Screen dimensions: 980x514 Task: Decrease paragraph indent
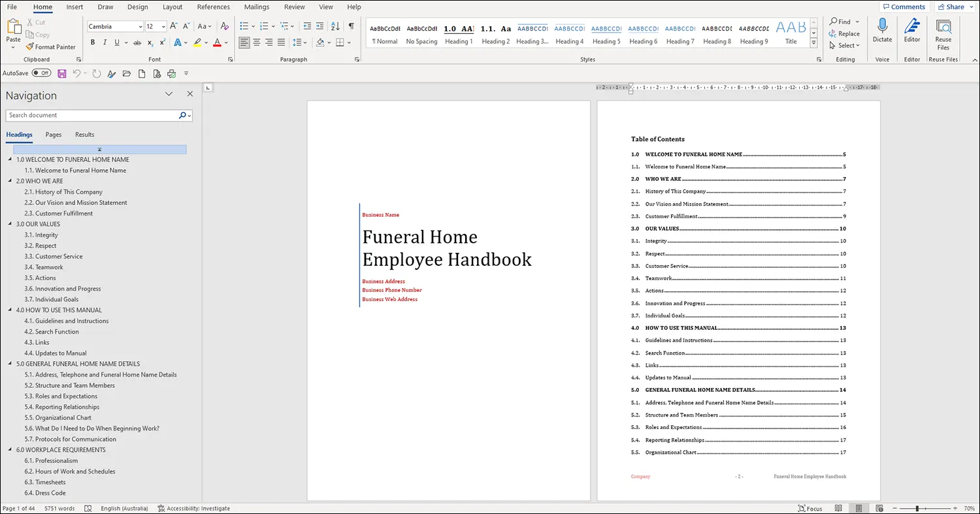[307, 26]
